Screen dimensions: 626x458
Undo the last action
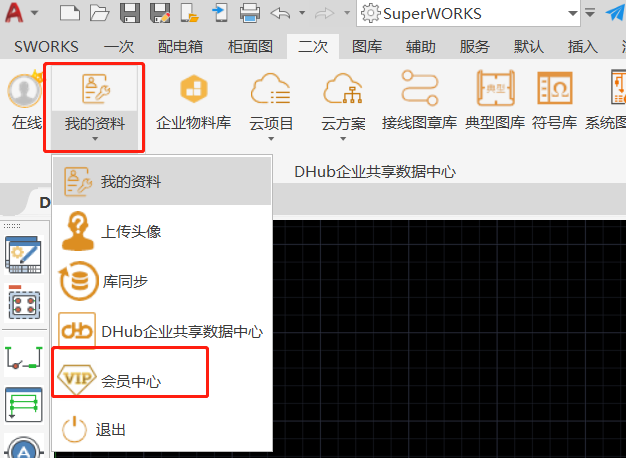click(x=281, y=13)
